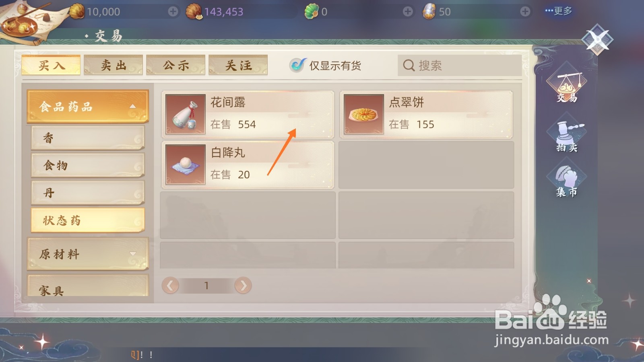Toggle the 仅显示有货 checkbox
644x362 pixels.
(x=297, y=65)
